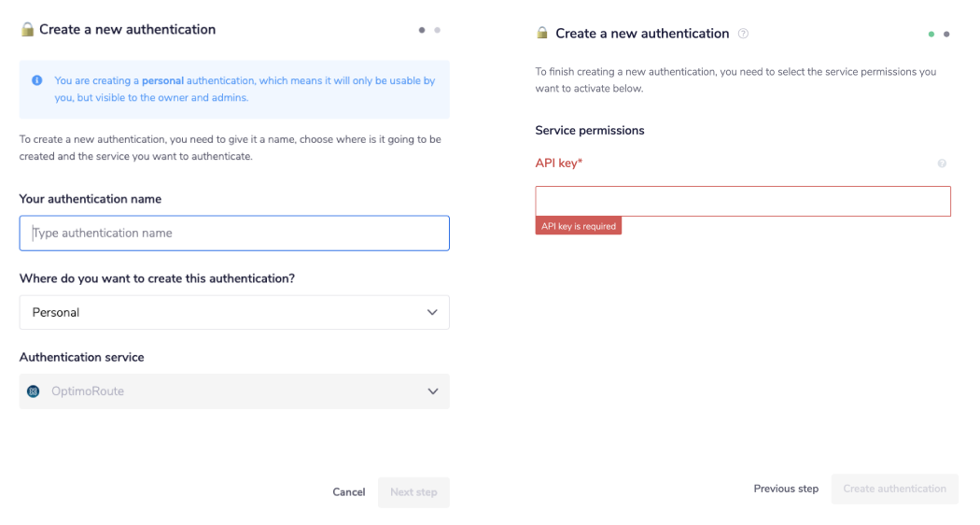Image resolution: width=980 pixels, height=525 pixels.
Task: Click the chevron arrow in the OptimoRoute field
Action: pos(432,391)
